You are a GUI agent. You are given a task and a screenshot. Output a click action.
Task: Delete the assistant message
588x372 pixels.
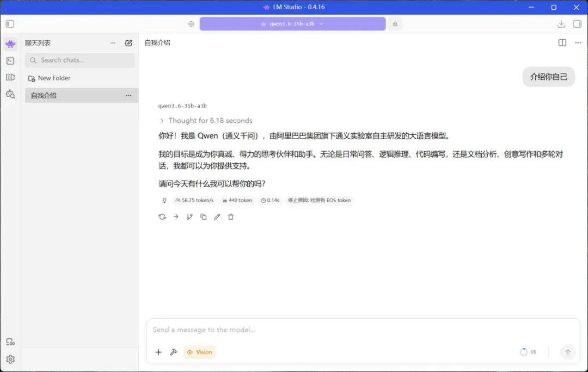231,216
